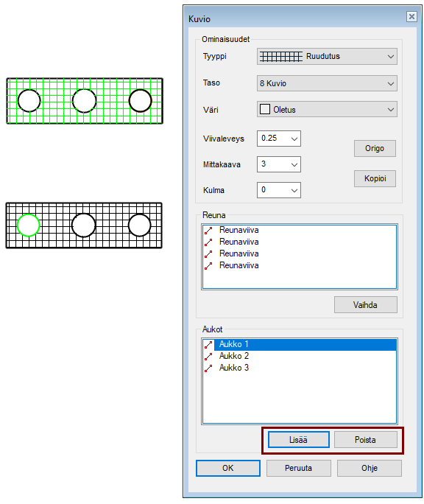Click the Ruudutus grid pattern preview icon
424x504 pixels.
pyautogui.click(x=281, y=57)
